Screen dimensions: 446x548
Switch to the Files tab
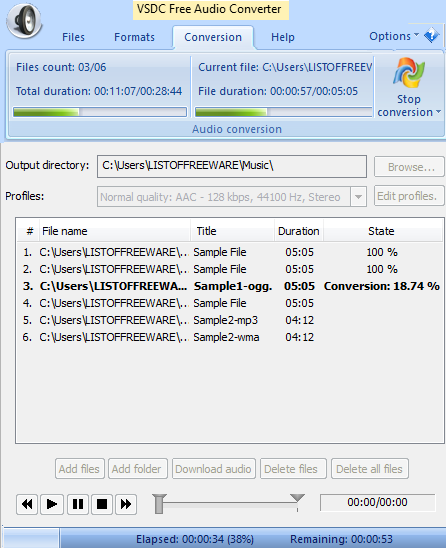click(x=73, y=37)
